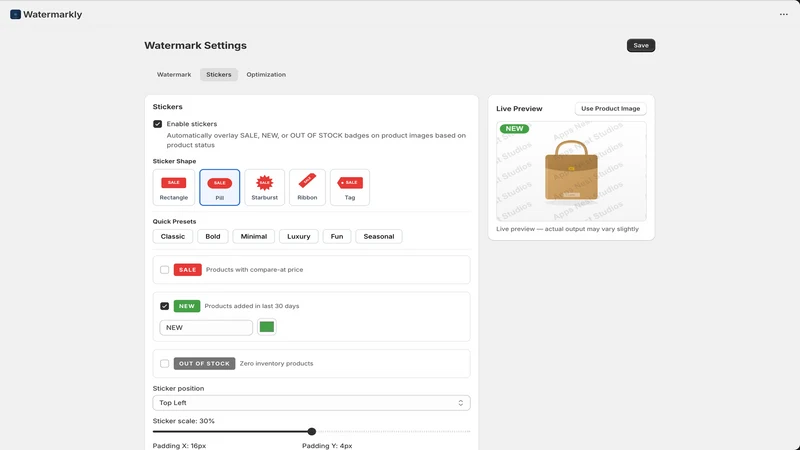Choose the Starburst sticker shape
Image resolution: width=800 pixels, height=450 pixels.
click(x=264, y=188)
